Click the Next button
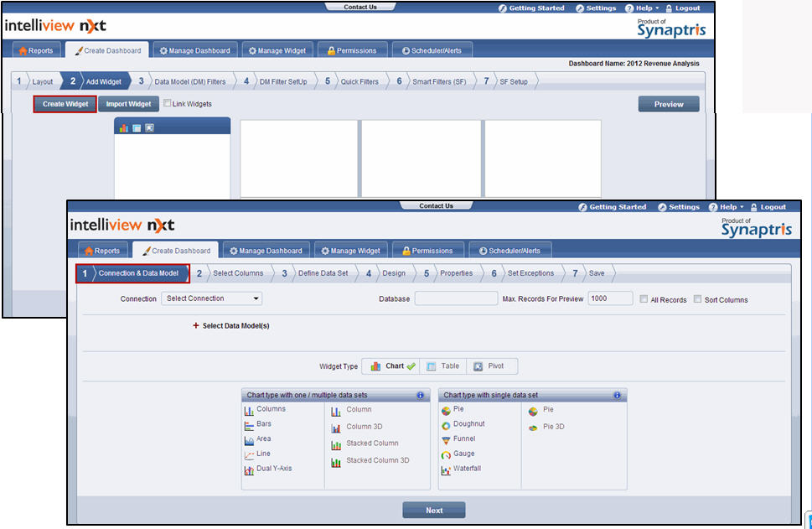This screenshot has height=529, width=812. coord(434,511)
